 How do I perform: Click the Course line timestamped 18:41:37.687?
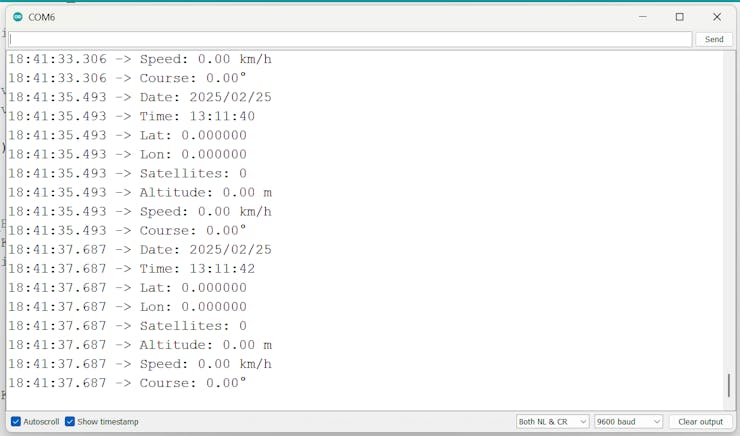[x=127, y=383]
